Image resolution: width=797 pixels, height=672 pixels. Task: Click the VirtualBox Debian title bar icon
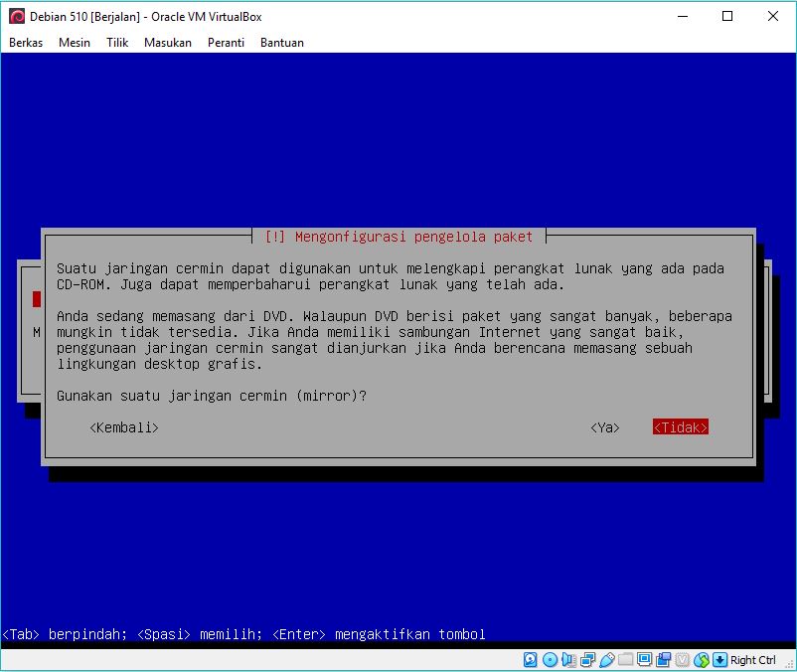(17, 16)
